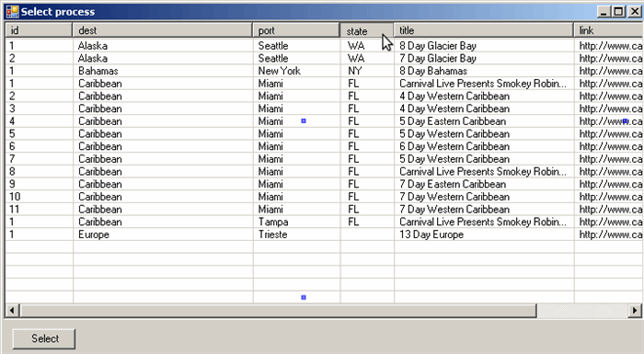644x354 pixels.
Task: Select the 13 Day Europe title cell
Action: (x=484, y=234)
